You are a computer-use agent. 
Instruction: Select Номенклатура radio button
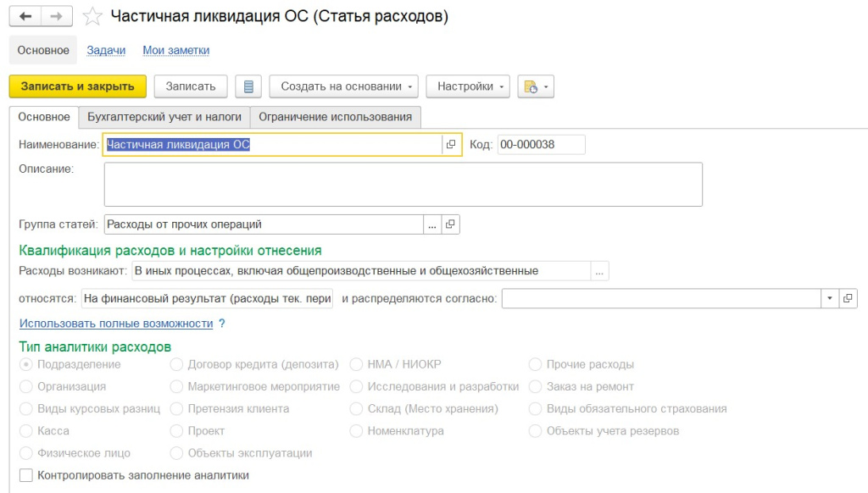[x=357, y=431]
